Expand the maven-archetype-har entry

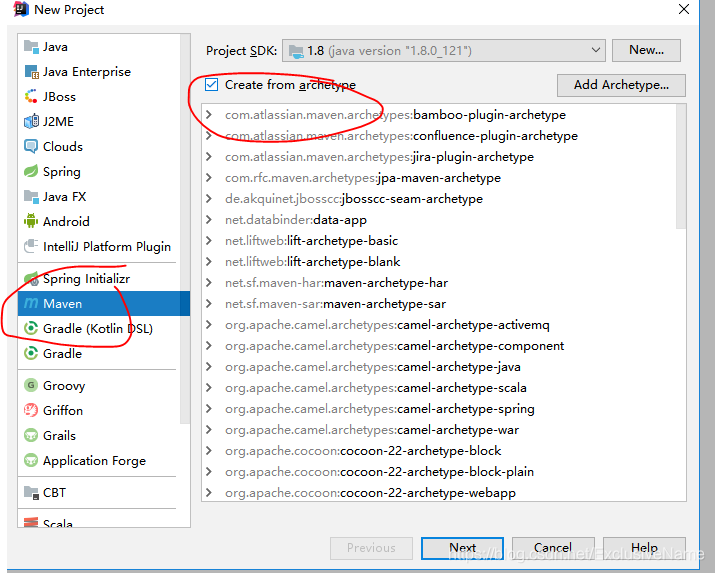pyautogui.click(x=209, y=283)
